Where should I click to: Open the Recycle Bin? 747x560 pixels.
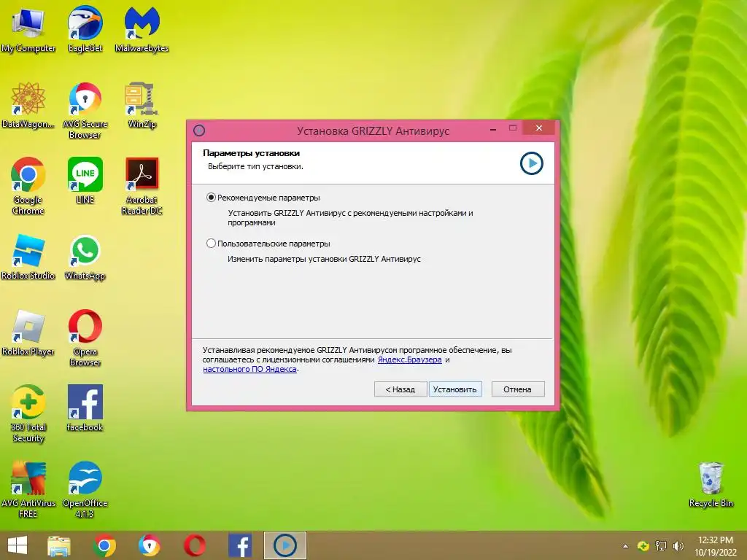click(x=711, y=485)
